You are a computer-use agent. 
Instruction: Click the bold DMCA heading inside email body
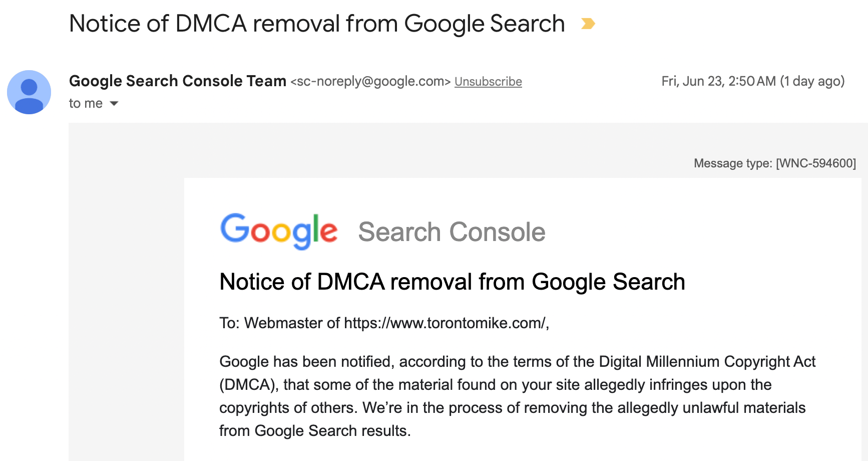pyautogui.click(x=452, y=282)
